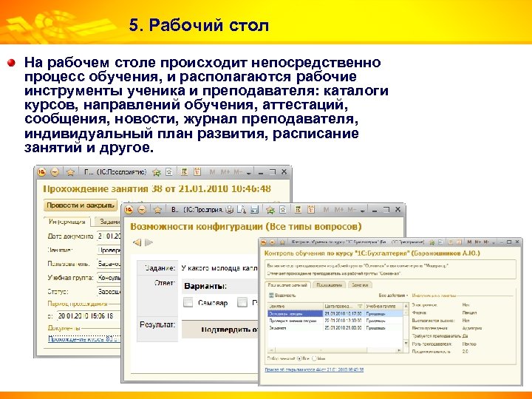Select Расписание занятий tab

click(x=287, y=285)
